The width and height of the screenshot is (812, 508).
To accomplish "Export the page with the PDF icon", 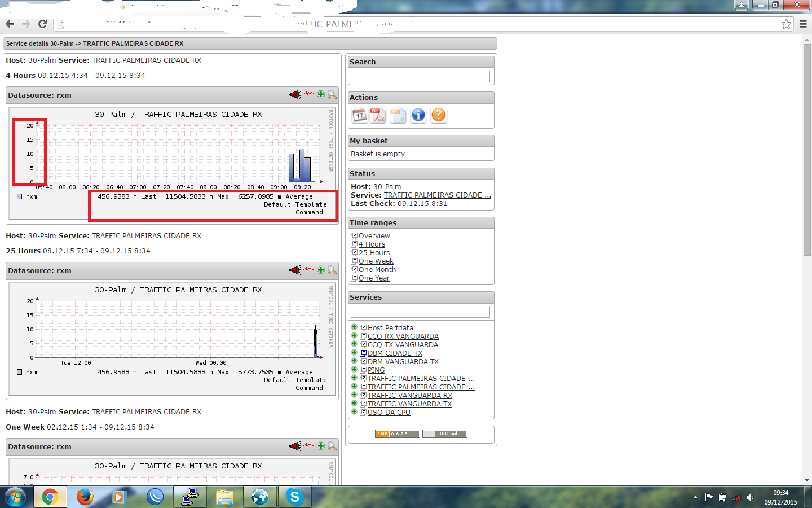I will tap(378, 115).
